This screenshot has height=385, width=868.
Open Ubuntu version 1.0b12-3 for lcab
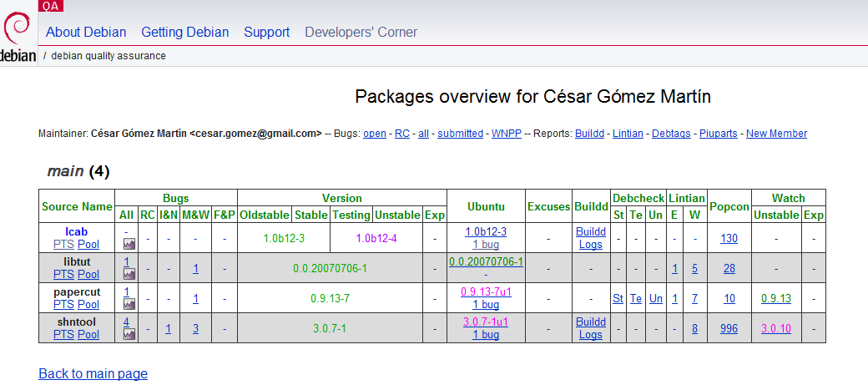click(486, 232)
